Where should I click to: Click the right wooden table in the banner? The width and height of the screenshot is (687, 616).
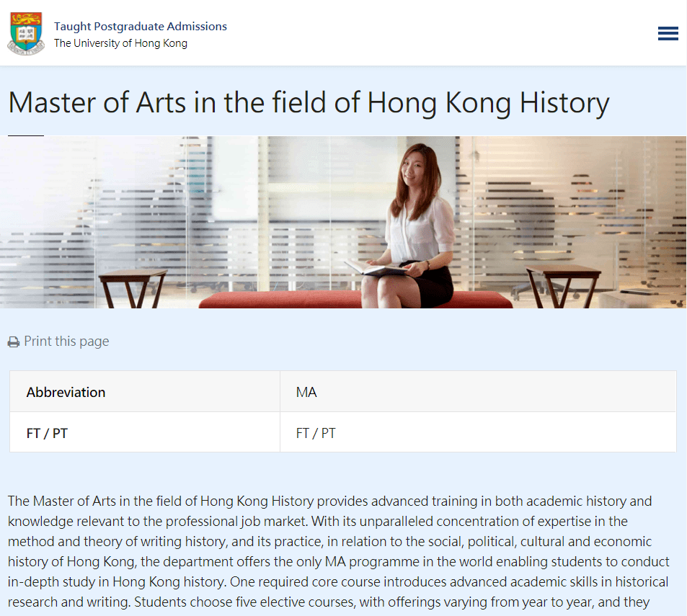(x=562, y=280)
